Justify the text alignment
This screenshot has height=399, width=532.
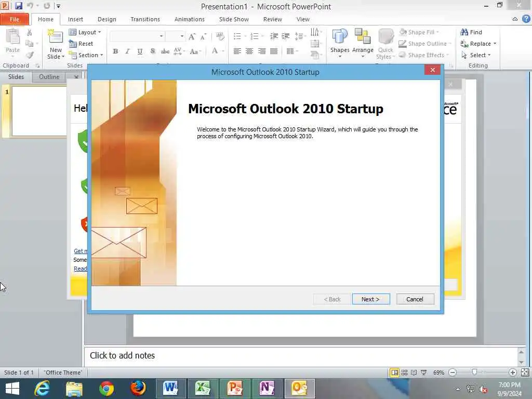coord(274,51)
